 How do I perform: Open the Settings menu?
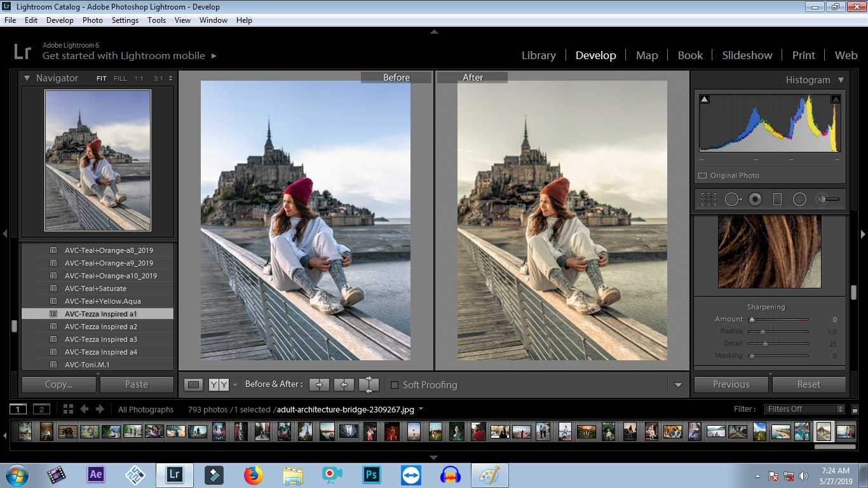tap(125, 20)
